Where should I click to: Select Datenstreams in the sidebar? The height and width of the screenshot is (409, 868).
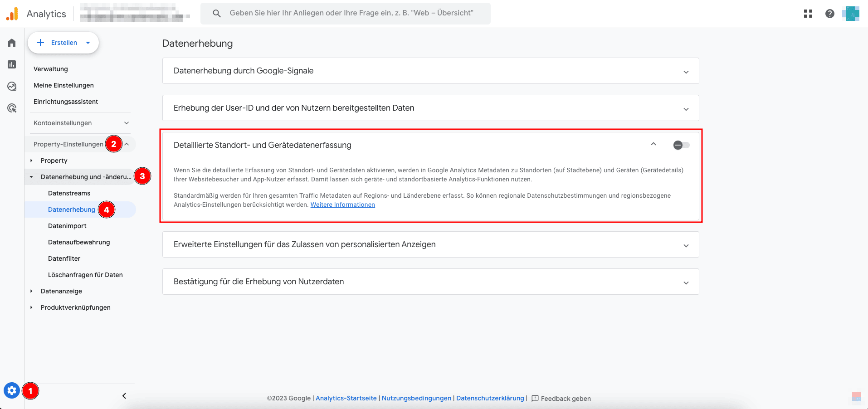tap(69, 193)
